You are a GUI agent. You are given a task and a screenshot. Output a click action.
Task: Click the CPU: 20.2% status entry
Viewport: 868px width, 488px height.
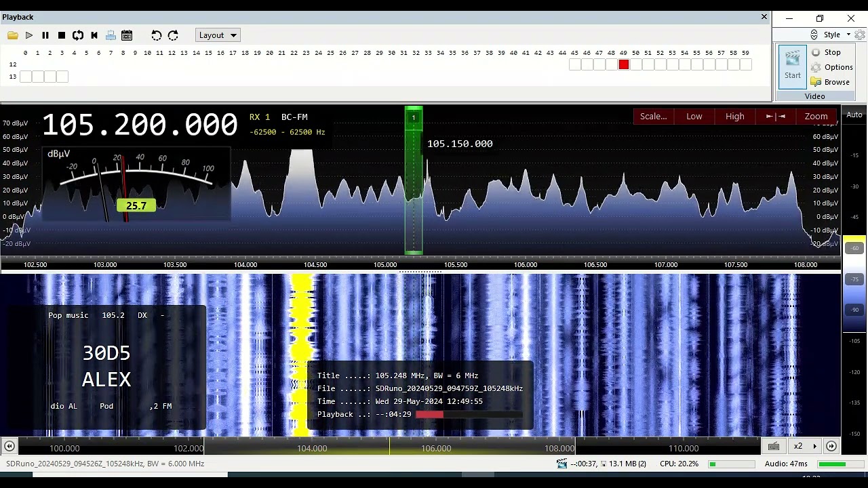point(679,464)
